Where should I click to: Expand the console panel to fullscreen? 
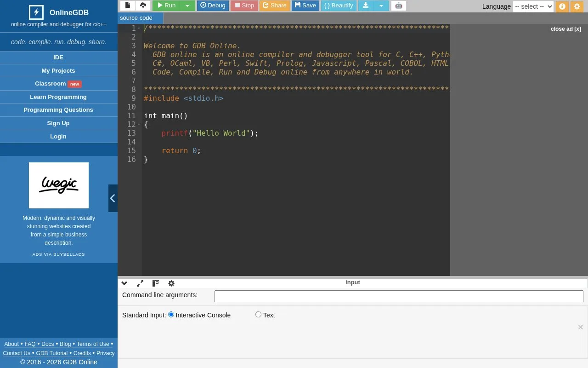pyautogui.click(x=140, y=283)
